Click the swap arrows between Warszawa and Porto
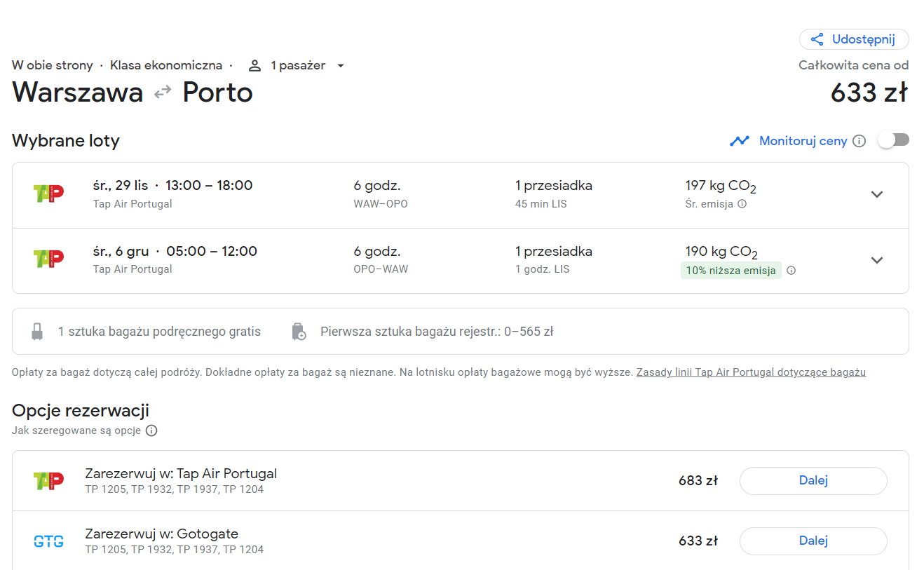Screen dimensions: 924x570 tap(163, 92)
